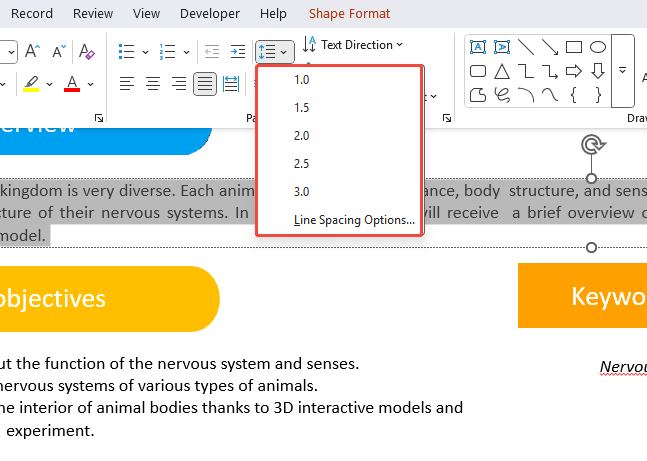Clear all formatting with the eraser A icon
This screenshot has width=647, height=461.
[87, 51]
